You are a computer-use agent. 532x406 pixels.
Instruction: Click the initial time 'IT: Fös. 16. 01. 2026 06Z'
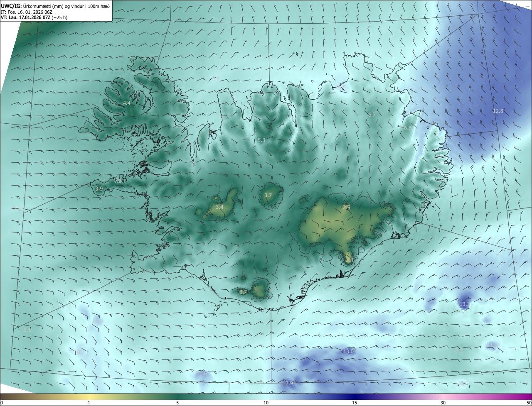click(x=26, y=12)
